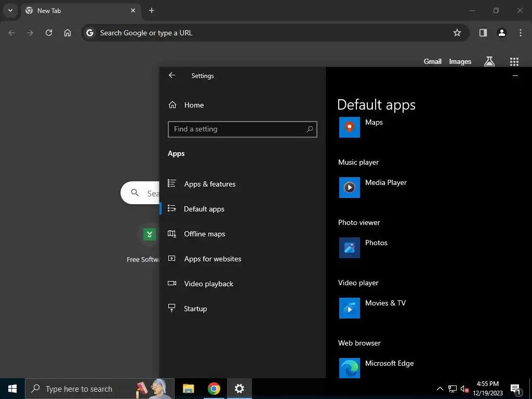This screenshot has width=532, height=399.
Task: Click the Google search box on New Tab
Action: coord(140,193)
